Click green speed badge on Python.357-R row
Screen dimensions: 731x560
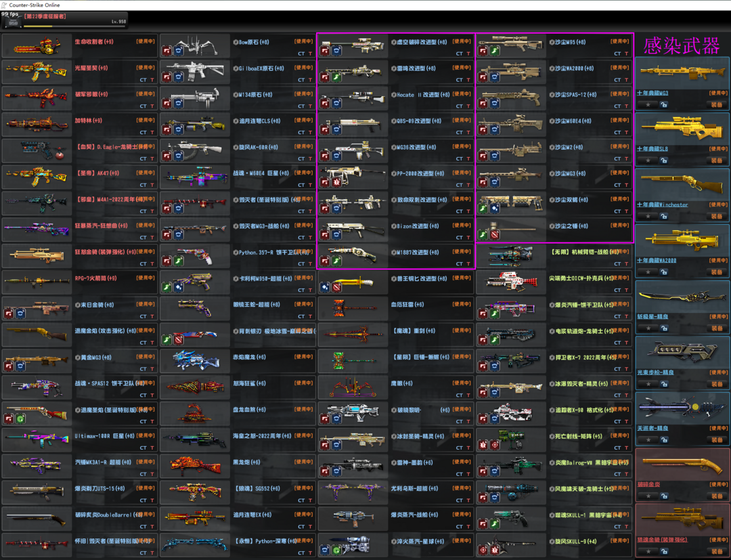click(179, 261)
